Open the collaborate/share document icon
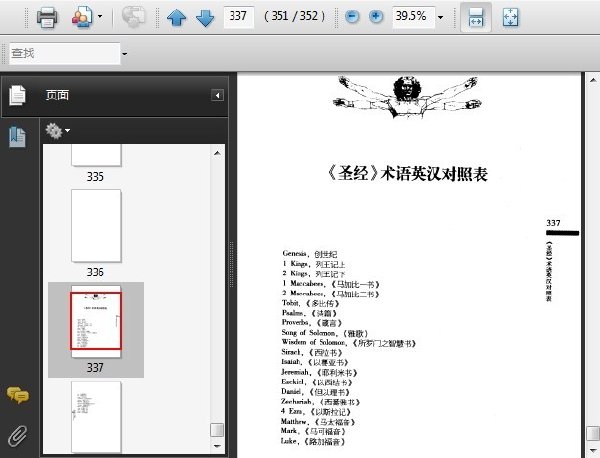The height and width of the screenshot is (458, 600). (x=82, y=17)
